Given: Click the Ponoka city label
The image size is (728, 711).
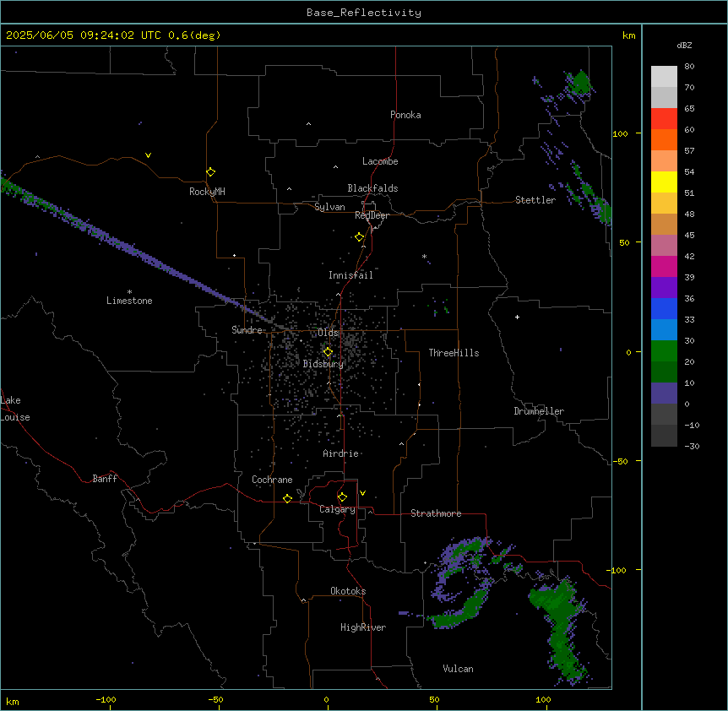Looking at the screenshot, I should [405, 115].
